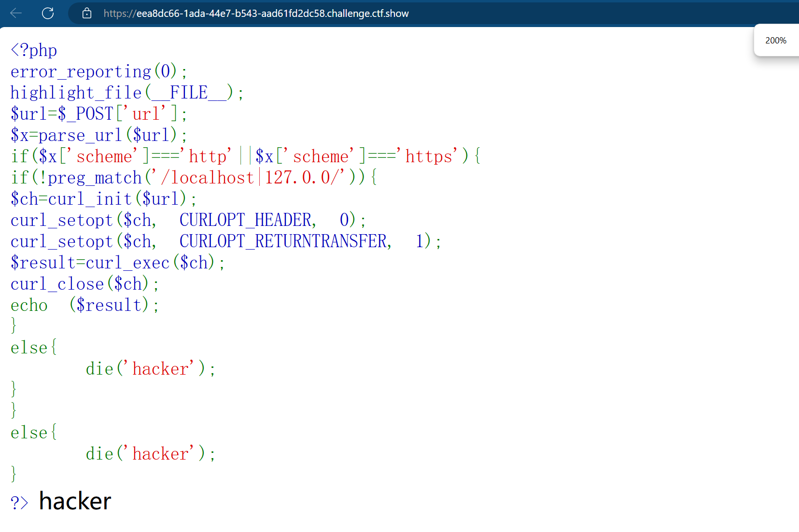Click the CURLOPT_RETURNTRANSFER setopt line
Screen dimensions: 799x532
point(226,241)
